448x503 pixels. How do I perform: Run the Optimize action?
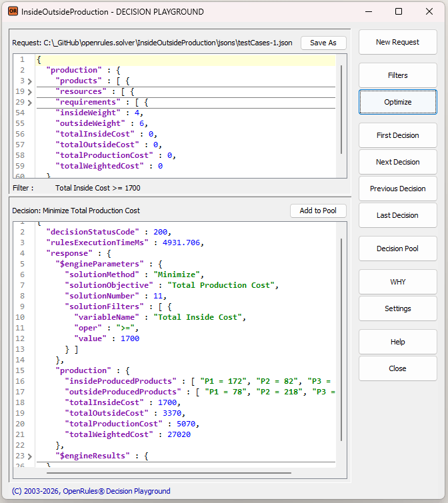click(x=397, y=102)
